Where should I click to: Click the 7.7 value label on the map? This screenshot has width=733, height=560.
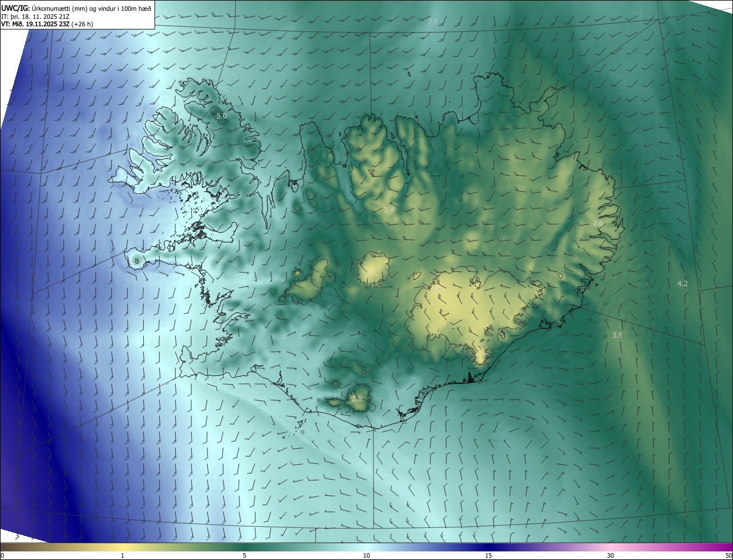point(433,22)
